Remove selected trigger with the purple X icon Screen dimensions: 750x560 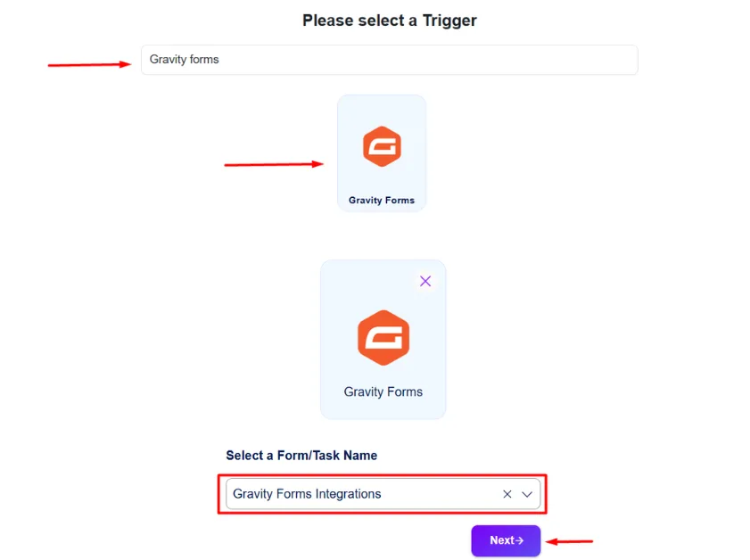click(425, 281)
